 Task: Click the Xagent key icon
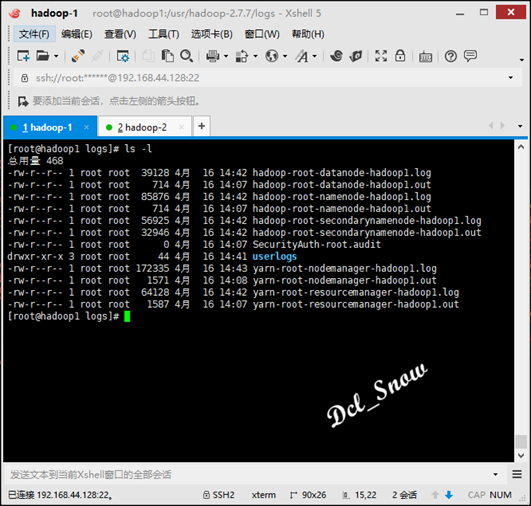pos(356,56)
